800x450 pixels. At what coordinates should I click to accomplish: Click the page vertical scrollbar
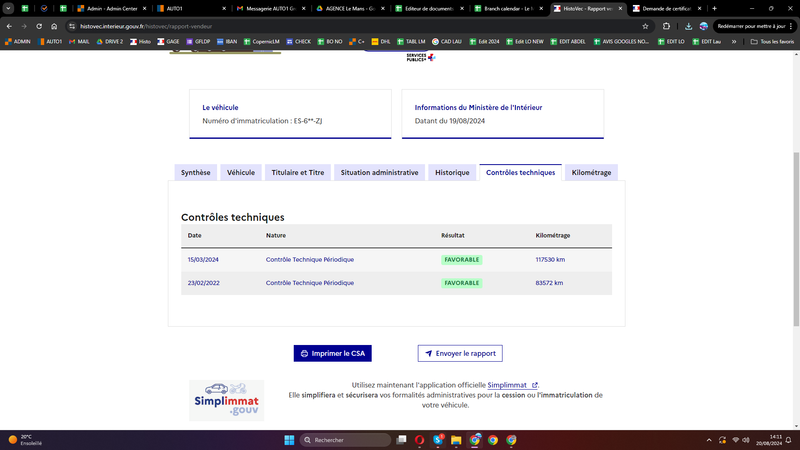pos(796,239)
